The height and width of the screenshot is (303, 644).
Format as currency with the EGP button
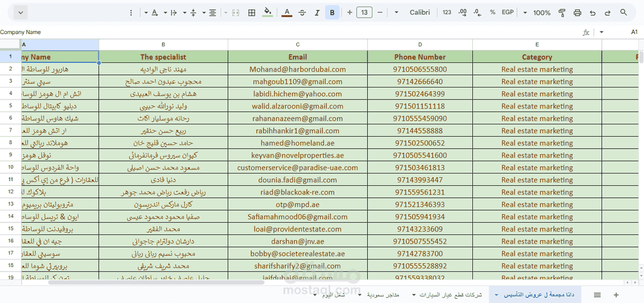tap(508, 13)
